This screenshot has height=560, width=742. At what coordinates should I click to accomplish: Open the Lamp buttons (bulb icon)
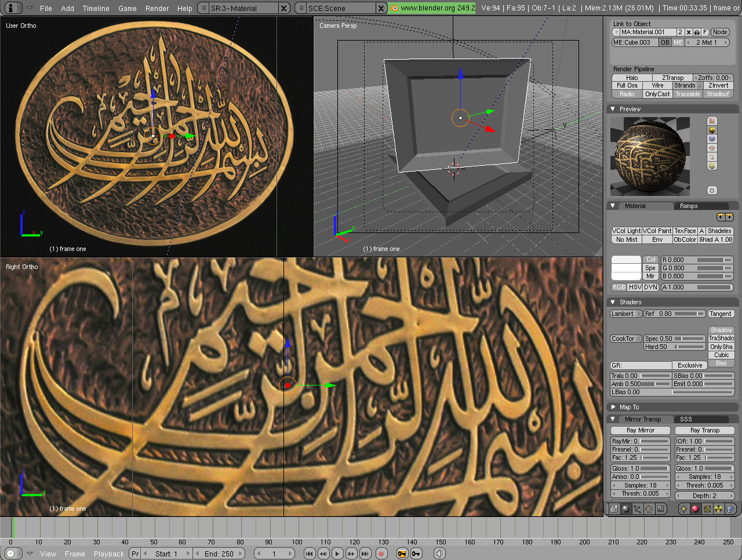683,508
